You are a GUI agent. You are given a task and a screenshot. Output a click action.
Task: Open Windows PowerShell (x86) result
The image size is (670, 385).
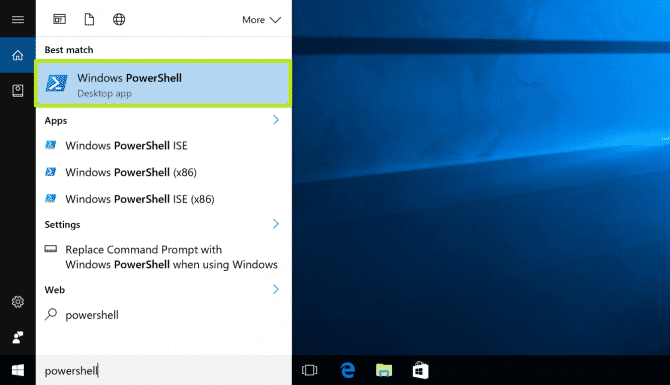163,172
